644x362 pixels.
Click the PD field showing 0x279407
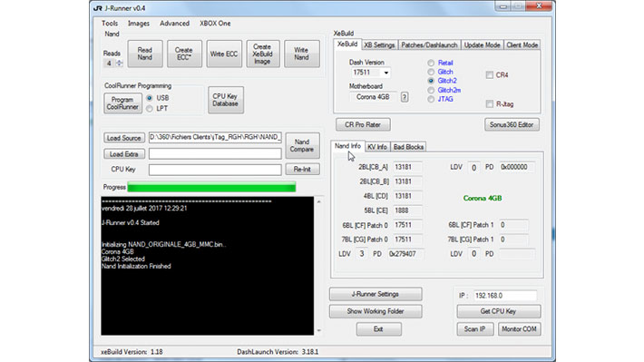coord(405,254)
